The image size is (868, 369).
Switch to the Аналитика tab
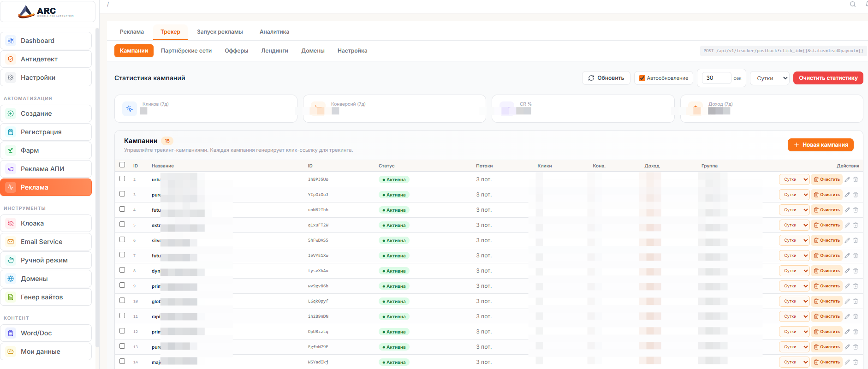[x=274, y=32]
